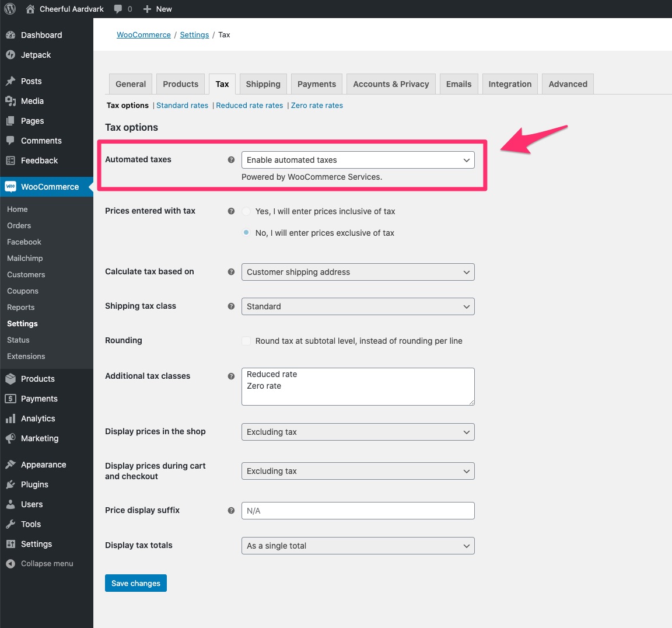This screenshot has height=628, width=672.
Task: Click help icon beside Calculate tax based on
Action: pyautogui.click(x=231, y=272)
